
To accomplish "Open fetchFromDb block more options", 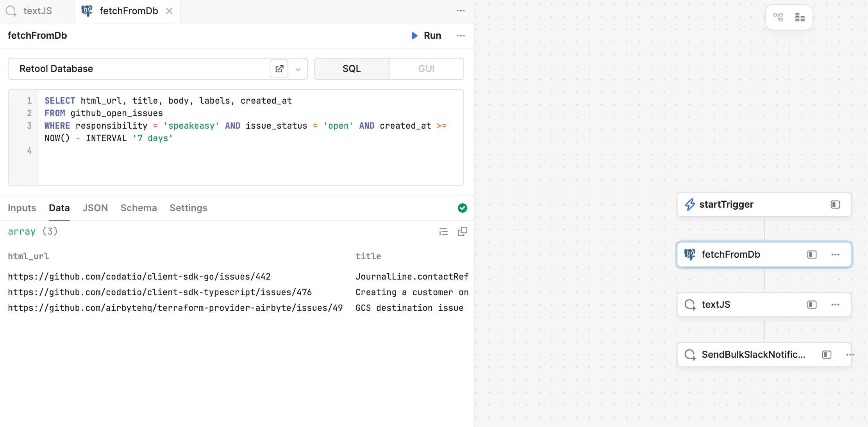I will pyautogui.click(x=835, y=255).
